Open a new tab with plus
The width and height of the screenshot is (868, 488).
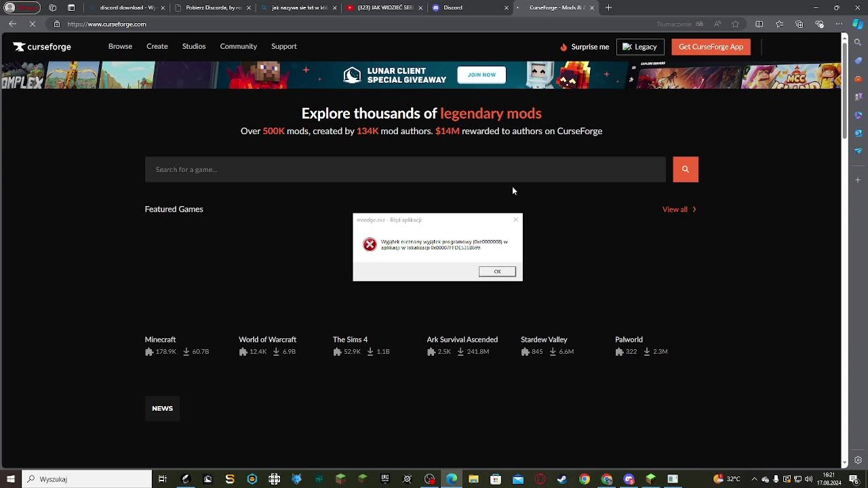(609, 7)
